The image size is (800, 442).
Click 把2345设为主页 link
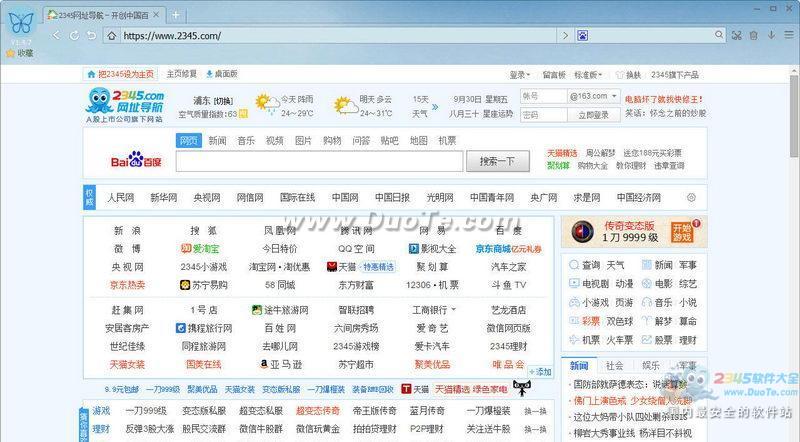tap(120, 75)
